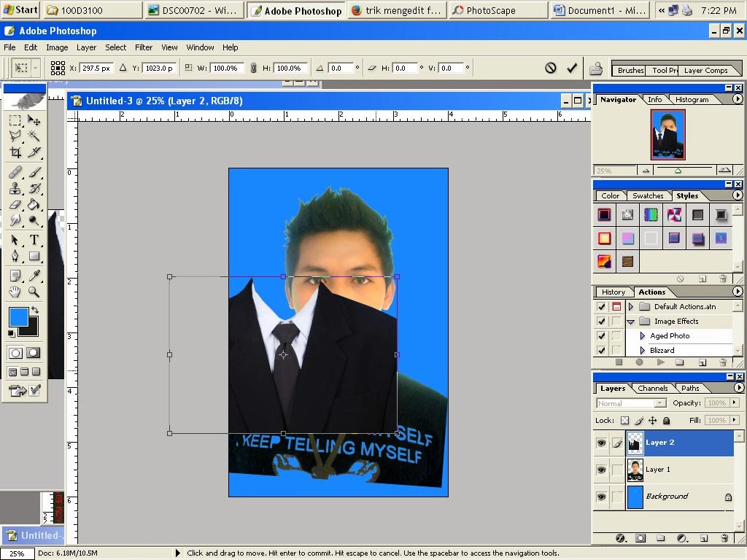Toggle checkbox for Aged Photo action
Viewport: 747px width, 560px height.
(601, 336)
